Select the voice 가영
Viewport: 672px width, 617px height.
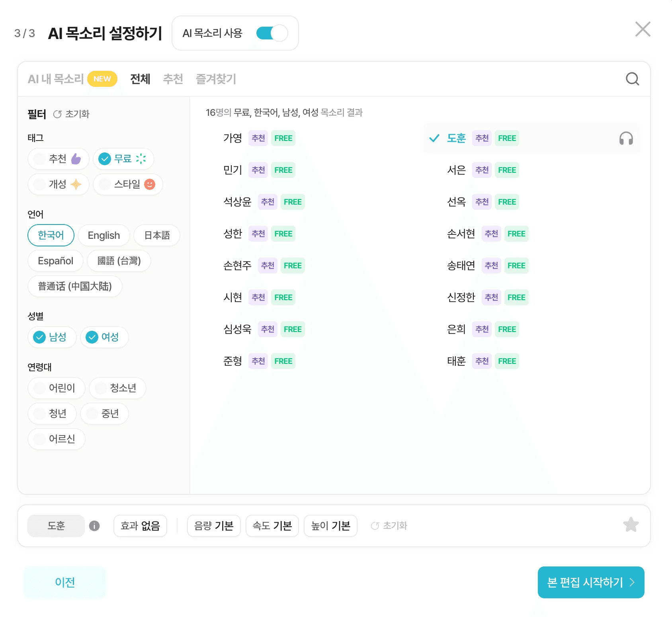click(x=233, y=138)
